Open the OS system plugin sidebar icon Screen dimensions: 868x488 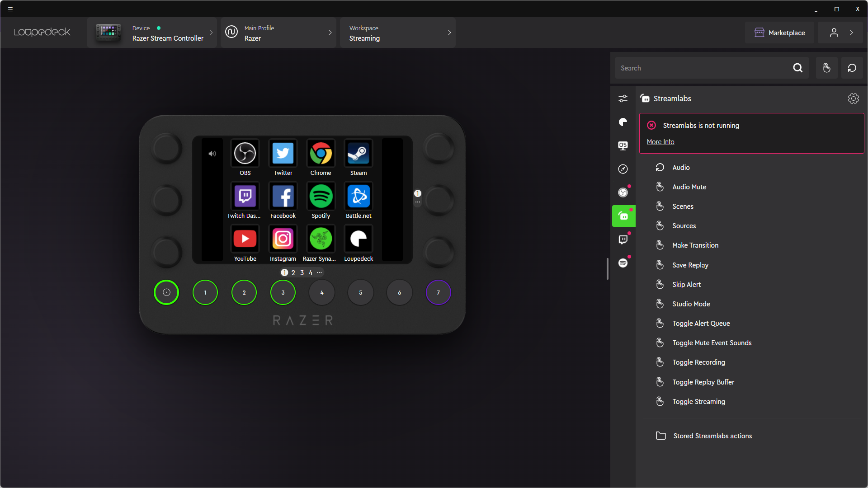click(623, 145)
